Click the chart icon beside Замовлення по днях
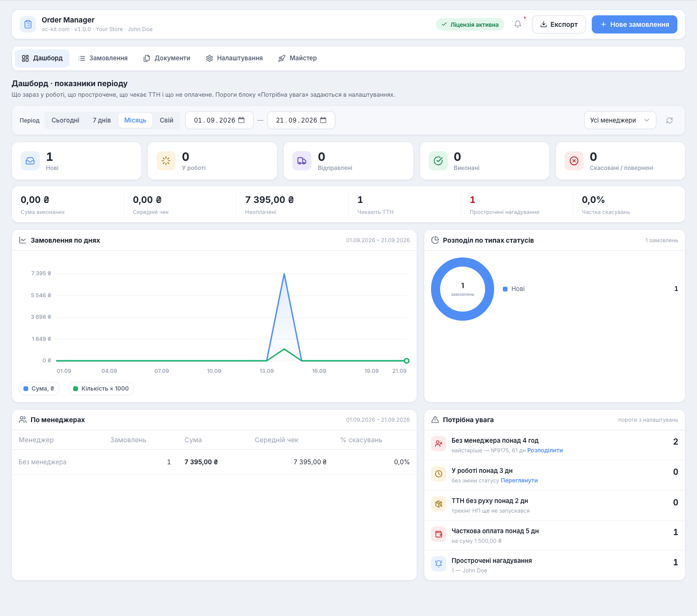Viewport: 697px width, 616px height. click(x=22, y=240)
